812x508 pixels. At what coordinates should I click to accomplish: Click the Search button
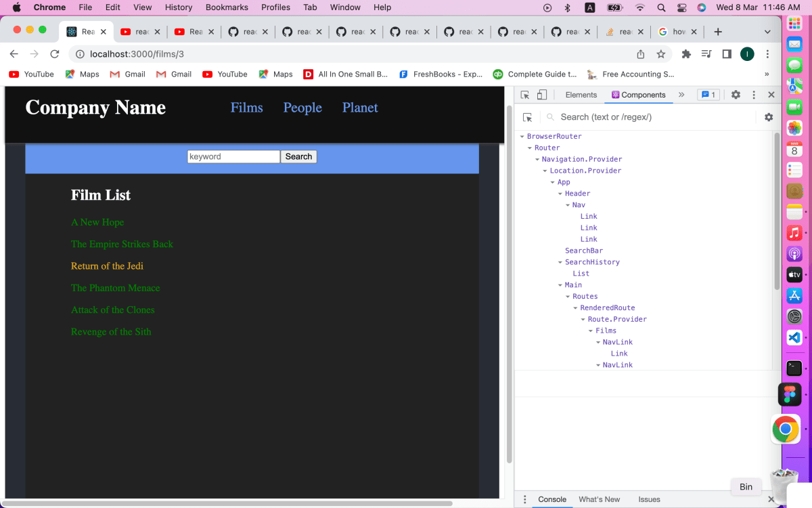(x=298, y=156)
